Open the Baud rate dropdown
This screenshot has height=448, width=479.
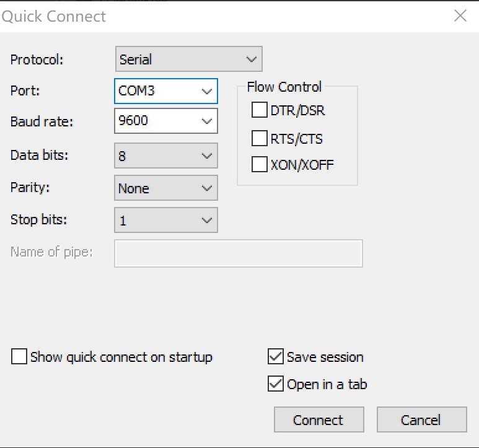(x=166, y=121)
